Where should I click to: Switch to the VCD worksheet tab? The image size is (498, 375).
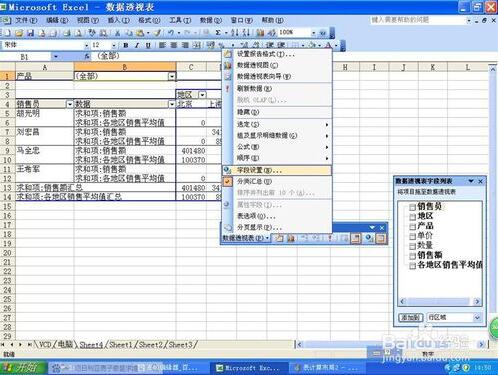[44, 344]
